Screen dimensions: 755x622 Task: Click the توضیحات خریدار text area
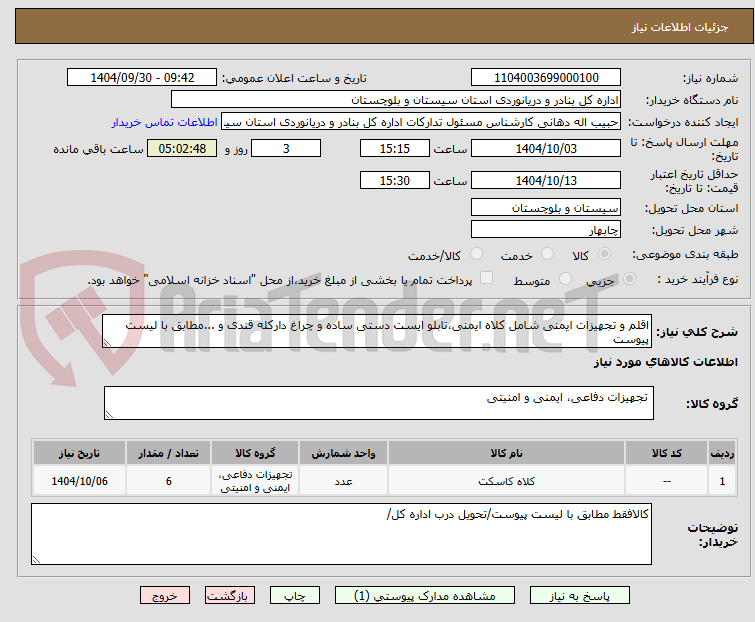341,534
